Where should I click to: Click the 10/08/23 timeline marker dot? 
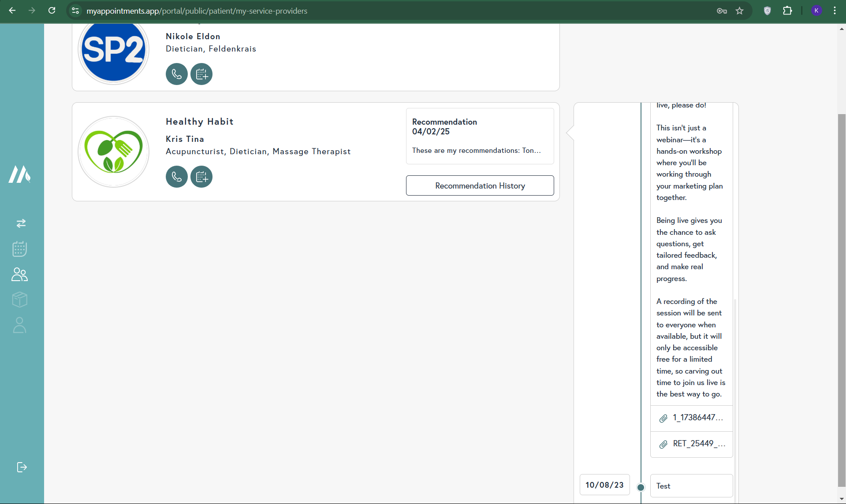[641, 487]
